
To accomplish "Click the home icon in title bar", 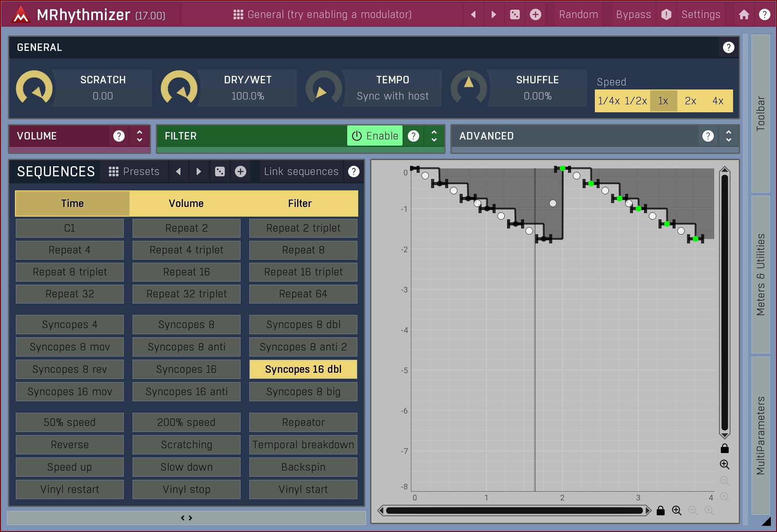I will 744,15.
